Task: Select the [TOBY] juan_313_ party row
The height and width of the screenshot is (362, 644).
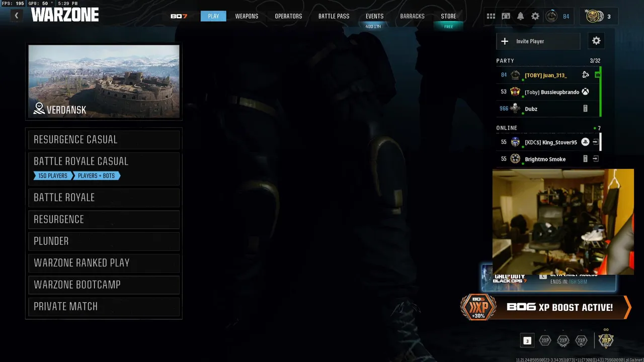Action: click(547, 75)
